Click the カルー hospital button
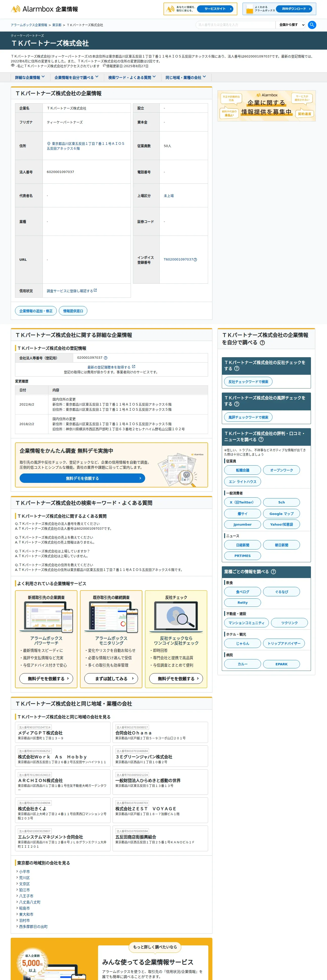Image resolution: width=327 pixels, height=980 pixels. click(x=242, y=664)
